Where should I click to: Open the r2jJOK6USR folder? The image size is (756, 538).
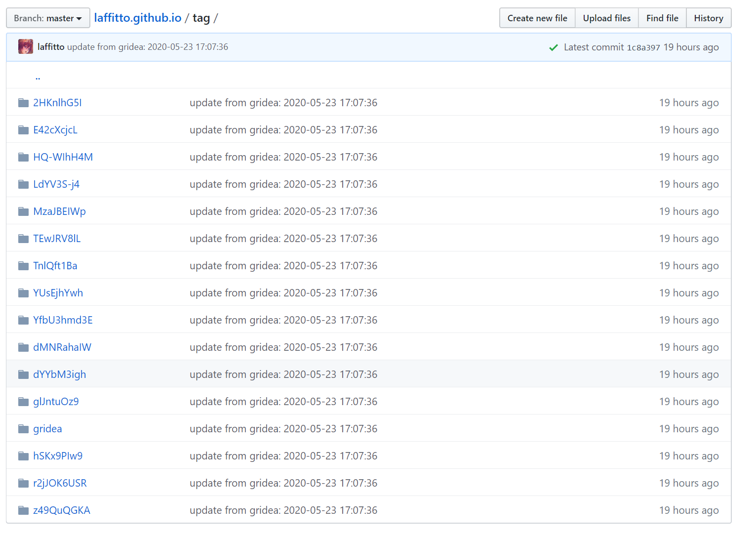pos(60,483)
